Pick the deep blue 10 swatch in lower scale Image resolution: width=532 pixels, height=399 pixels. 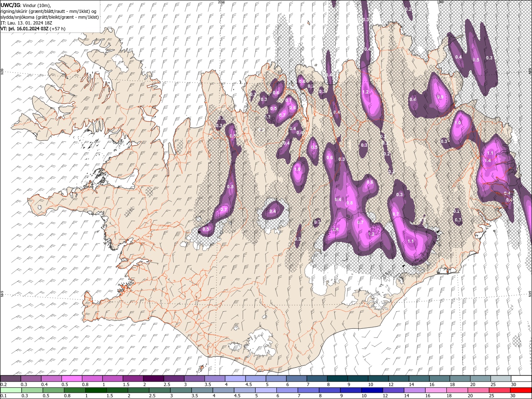click(x=372, y=390)
